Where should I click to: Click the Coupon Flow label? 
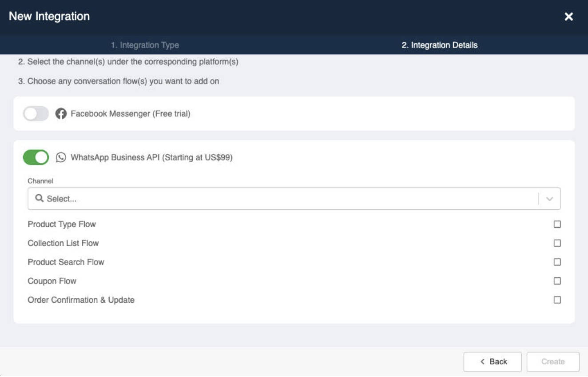pyautogui.click(x=52, y=281)
